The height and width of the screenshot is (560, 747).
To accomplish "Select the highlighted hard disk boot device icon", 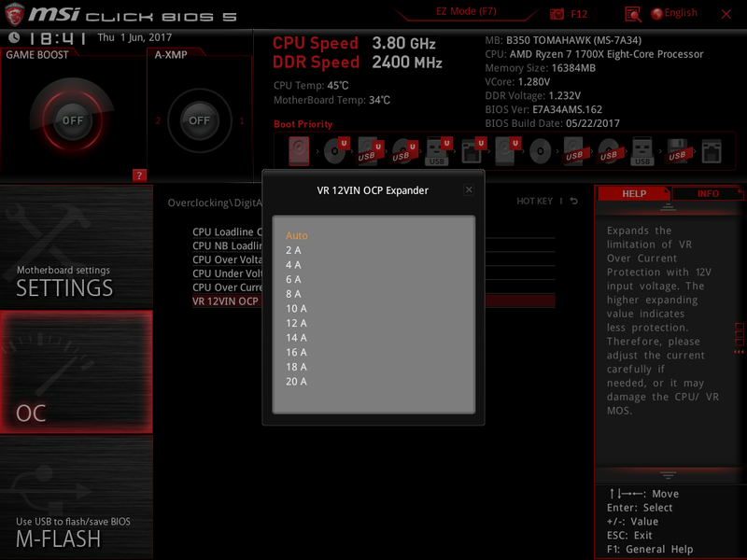I will click(299, 151).
